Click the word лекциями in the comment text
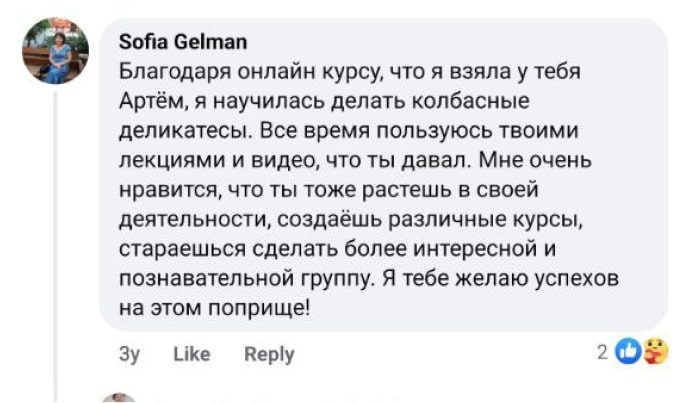688x403 pixels. (163, 160)
